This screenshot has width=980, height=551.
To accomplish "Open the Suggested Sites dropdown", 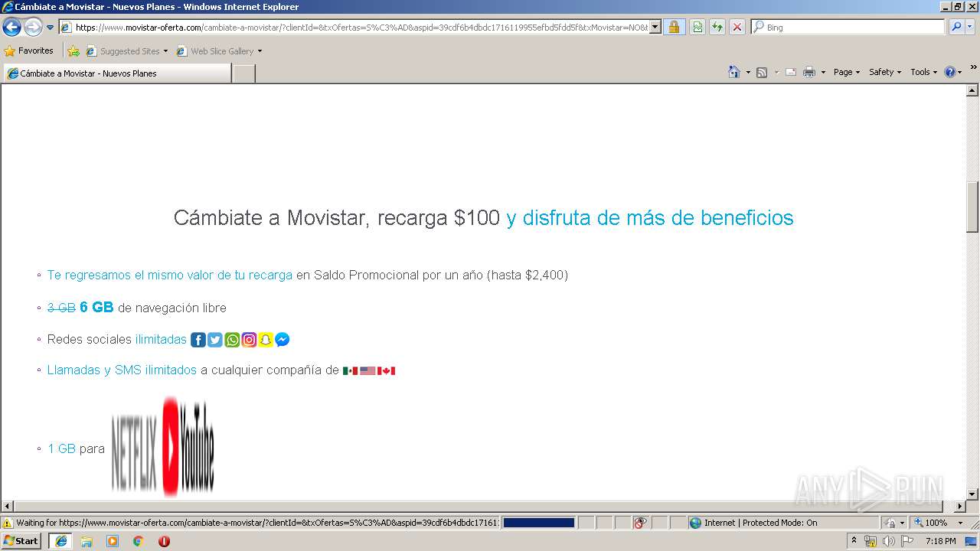I will 127,51.
